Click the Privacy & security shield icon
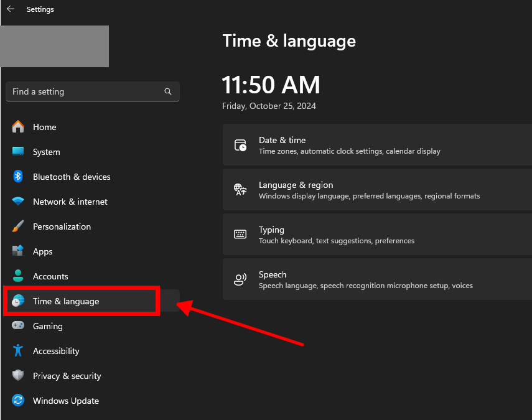 pos(18,376)
